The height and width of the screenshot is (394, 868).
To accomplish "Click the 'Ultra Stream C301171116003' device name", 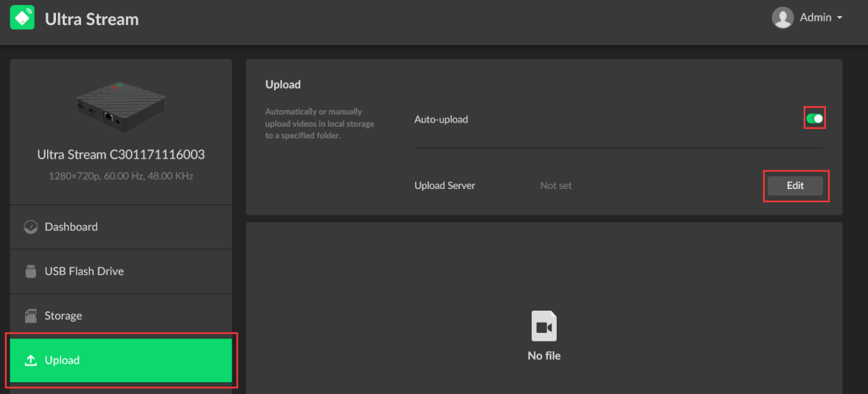I will point(121,155).
